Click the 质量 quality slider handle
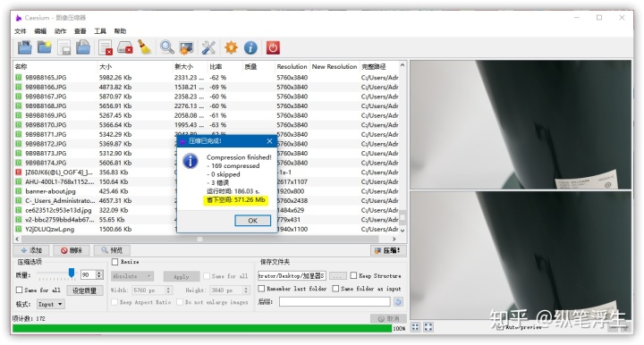This screenshot has height=345, width=644. (72, 273)
